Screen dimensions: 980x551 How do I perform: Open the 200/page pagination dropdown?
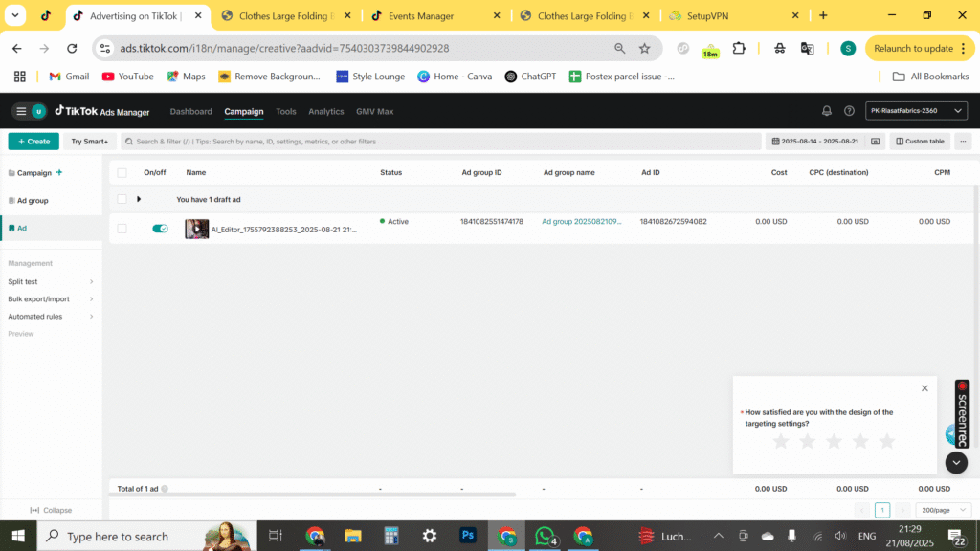[943, 510]
